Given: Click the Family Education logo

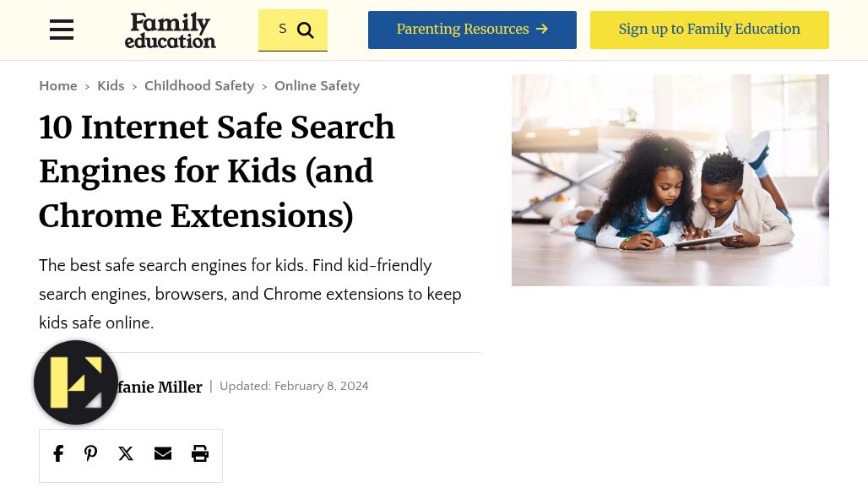Looking at the screenshot, I should click(x=171, y=30).
